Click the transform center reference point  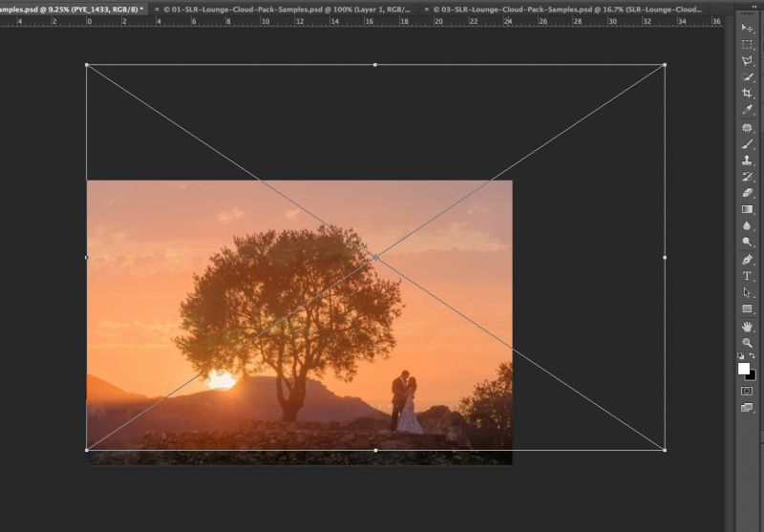pos(375,257)
